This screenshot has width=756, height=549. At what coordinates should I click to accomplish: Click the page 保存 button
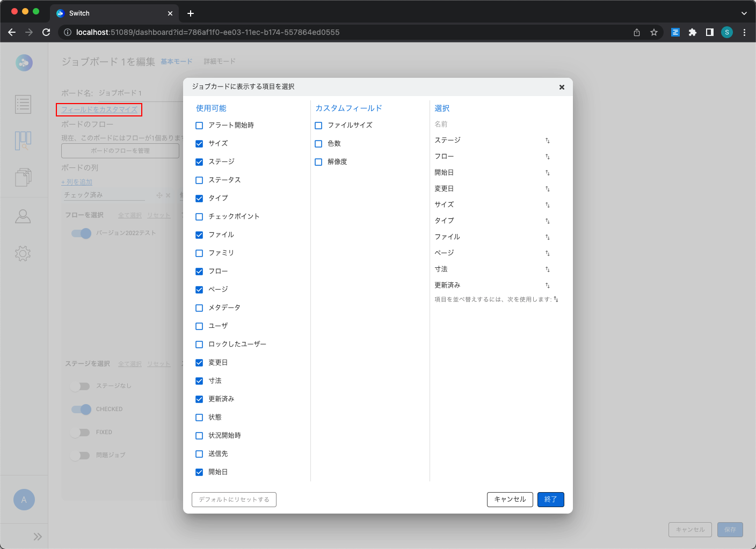coord(730,530)
